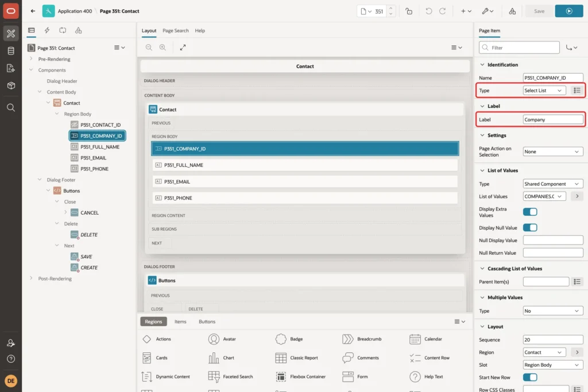Click the Filter properties search field

(519, 48)
